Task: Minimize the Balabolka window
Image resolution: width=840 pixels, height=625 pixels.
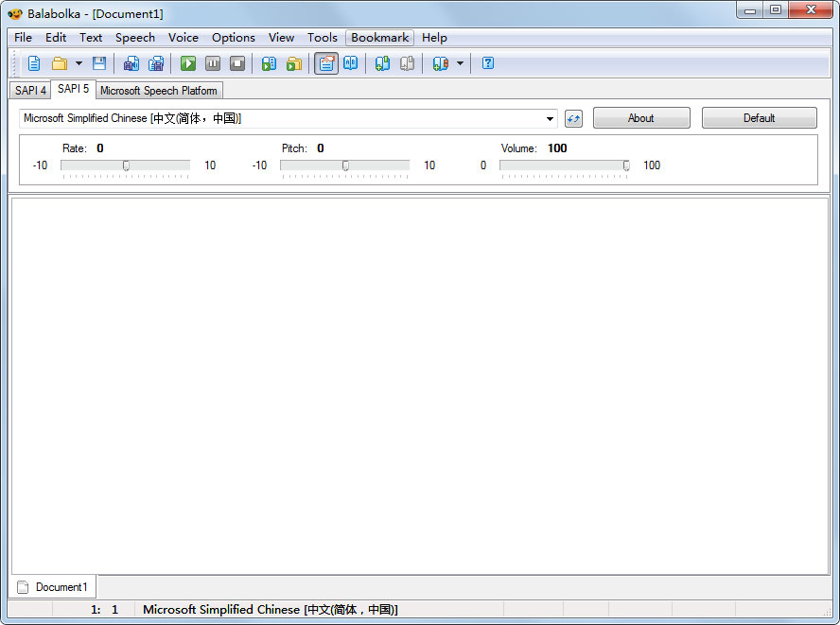Action: [x=750, y=10]
